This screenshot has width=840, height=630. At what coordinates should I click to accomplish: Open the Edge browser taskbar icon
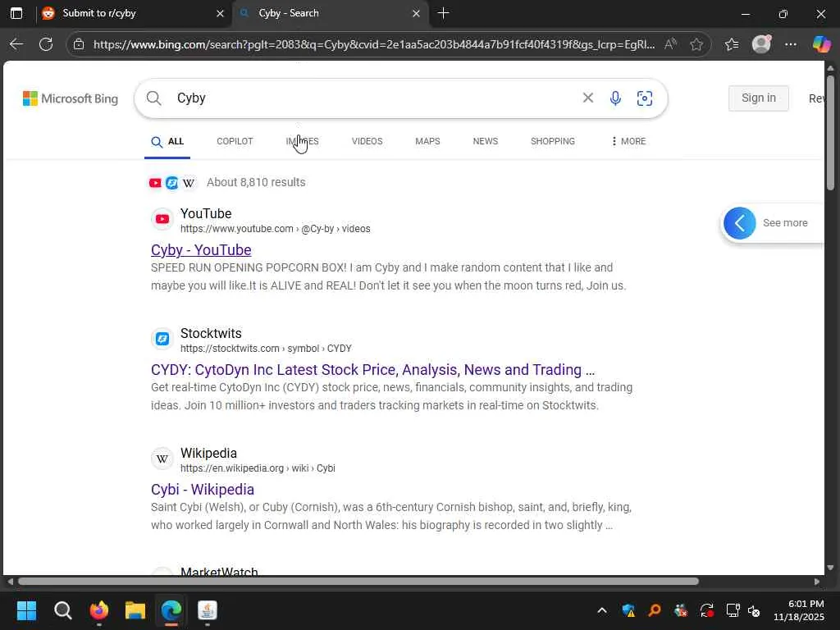click(x=171, y=610)
